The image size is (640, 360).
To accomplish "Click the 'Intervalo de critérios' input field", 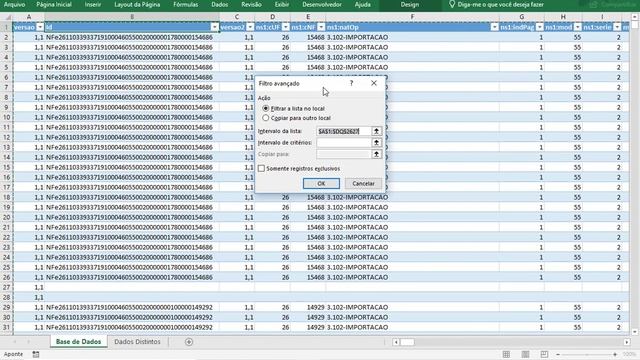I will point(344,142).
